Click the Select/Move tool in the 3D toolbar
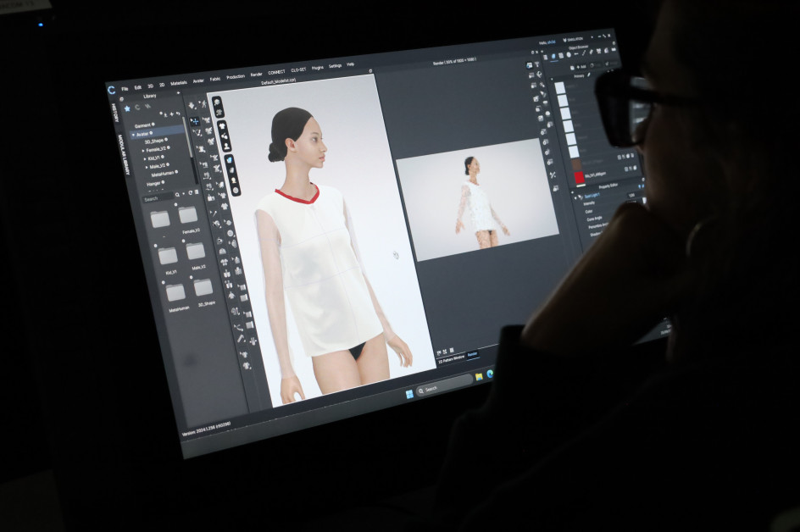Image resolution: width=800 pixels, height=532 pixels. 194,121
